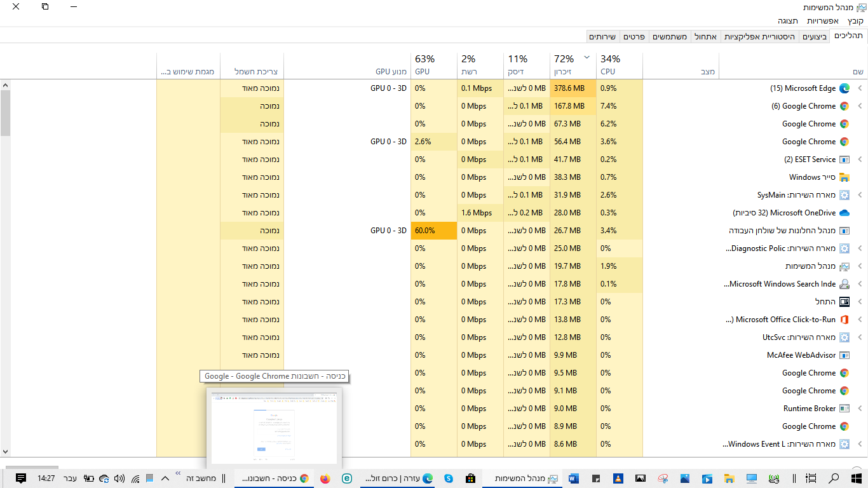Open Skype from the taskbar
868x488 pixels.
(x=449, y=478)
